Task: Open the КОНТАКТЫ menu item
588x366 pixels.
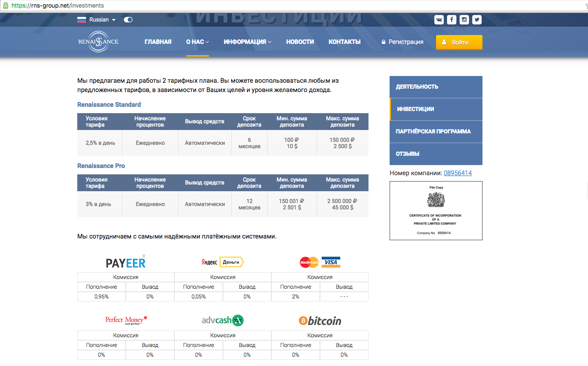Action: tap(344, 42)
